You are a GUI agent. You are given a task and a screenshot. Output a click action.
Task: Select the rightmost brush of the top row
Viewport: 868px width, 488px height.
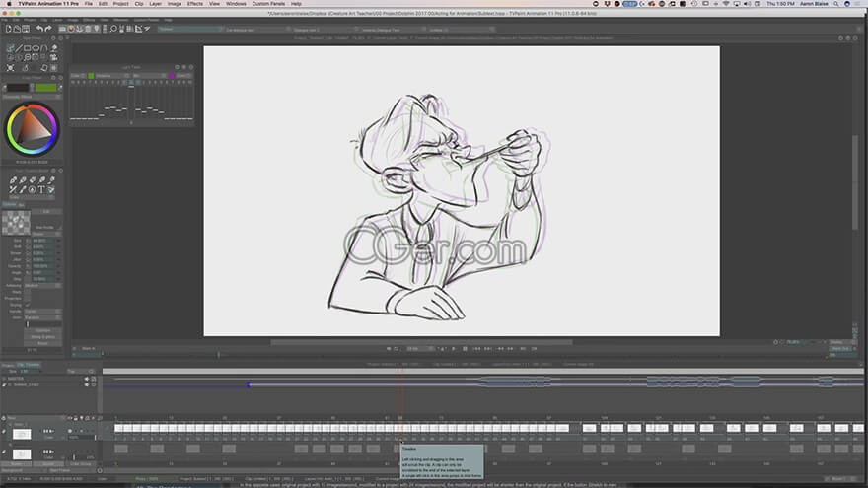pyautogui.click(x=51, y=179)
